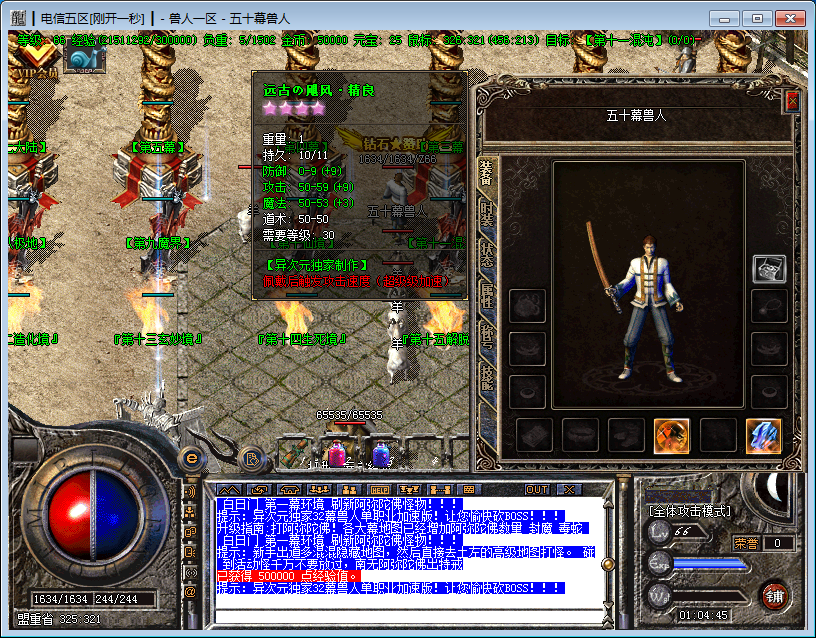Viewport: 816px width, 638px height.
Task: Click the blue crystal item slot
Action: [x=764, y=435]
